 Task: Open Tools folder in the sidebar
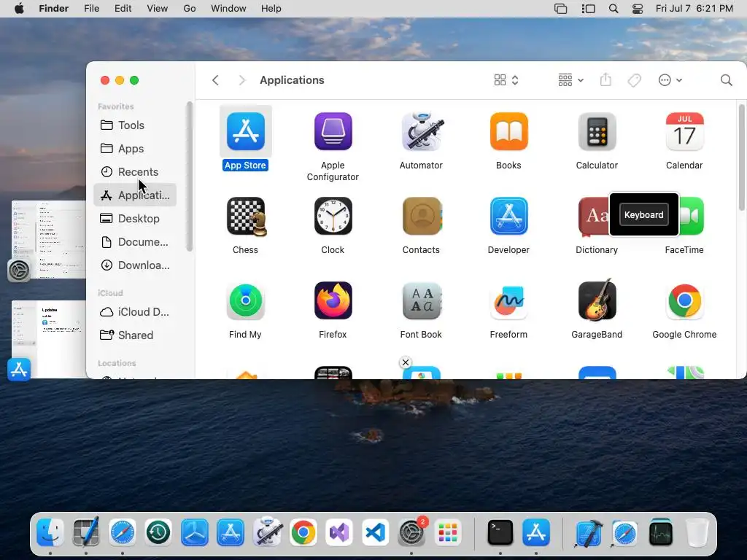[135, 125]
